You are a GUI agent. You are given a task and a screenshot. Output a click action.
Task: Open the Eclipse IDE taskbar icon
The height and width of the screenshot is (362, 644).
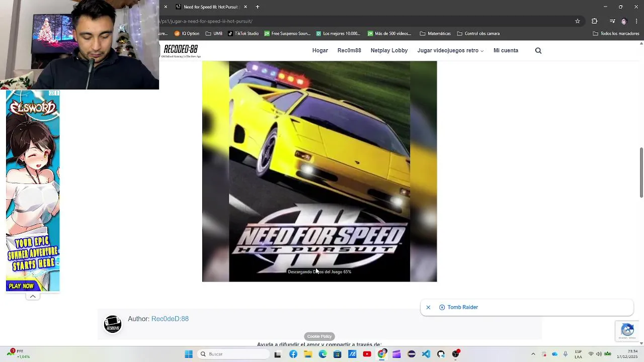pyautogui.click(x=411, y=354)
